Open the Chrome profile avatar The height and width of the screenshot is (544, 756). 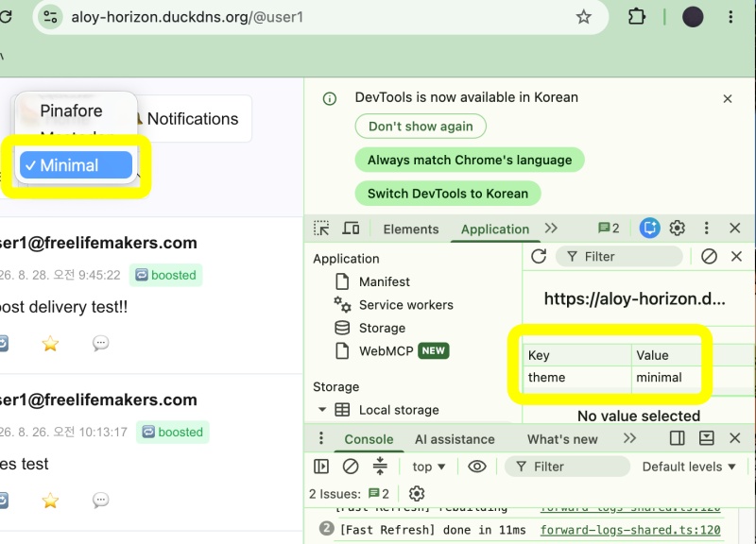coord(693,17)
